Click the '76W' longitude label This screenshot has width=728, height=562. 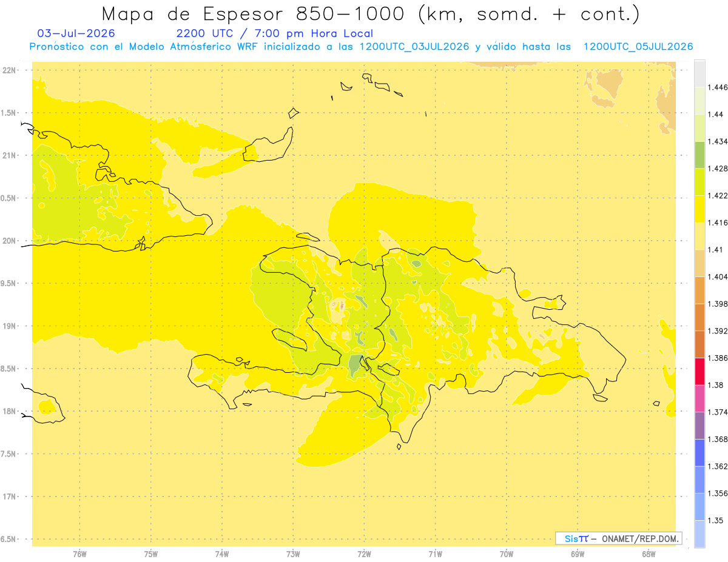click(79, 554)
